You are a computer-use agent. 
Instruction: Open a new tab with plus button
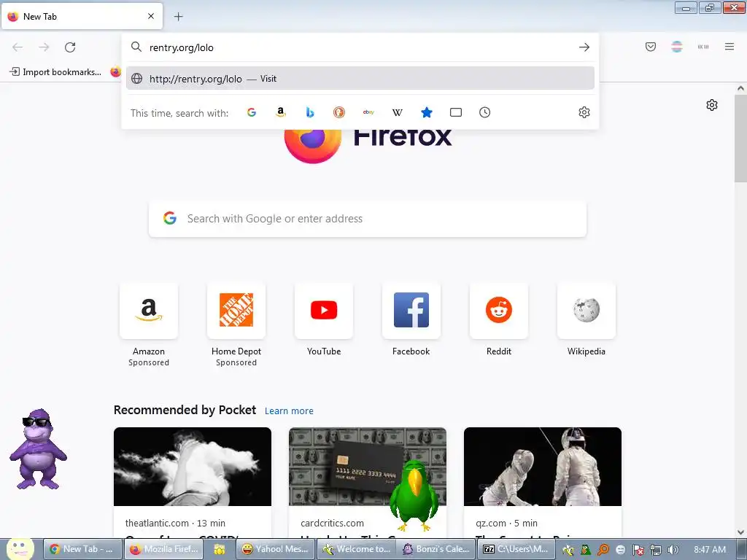(178, 17)
